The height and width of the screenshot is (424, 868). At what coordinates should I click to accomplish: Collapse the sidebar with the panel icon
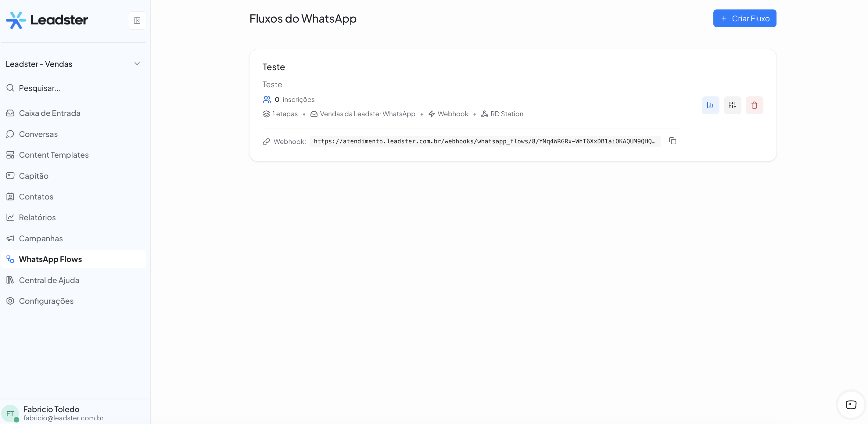pos(137,20)
